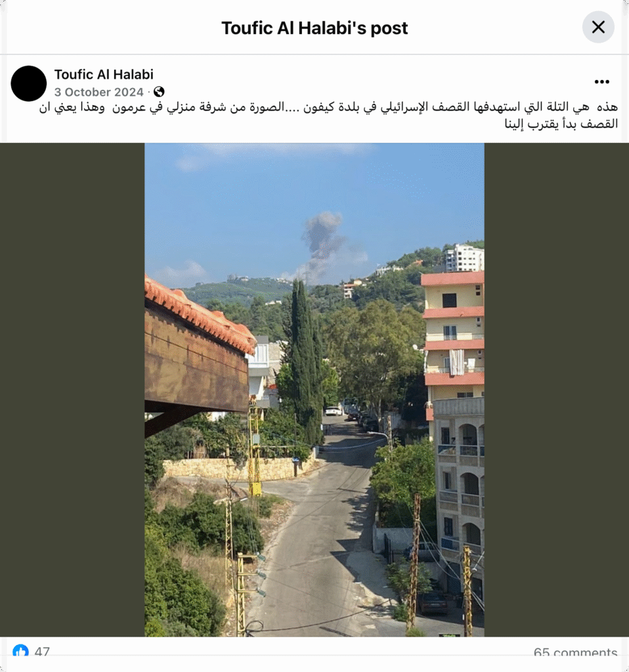The height and width of the screenshot is (672, 629).
Task: Click the tall cypress tree in photo
Action: coord(305,360)
